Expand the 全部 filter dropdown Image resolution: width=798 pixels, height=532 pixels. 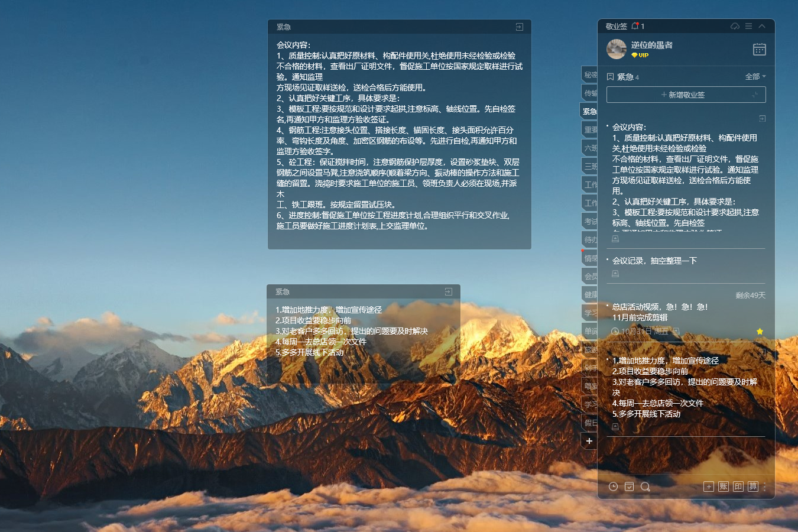755,77
